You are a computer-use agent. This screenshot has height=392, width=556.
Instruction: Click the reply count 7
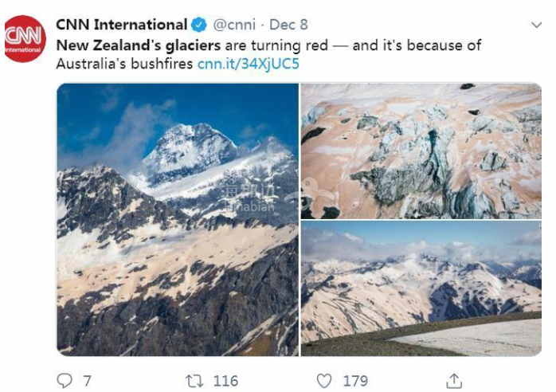tap(87, 380)
